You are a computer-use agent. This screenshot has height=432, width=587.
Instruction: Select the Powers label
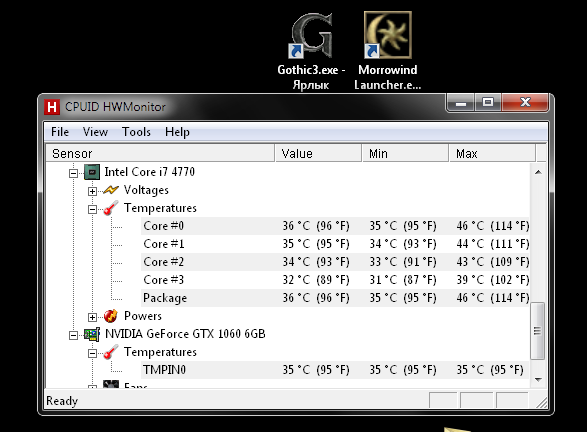(143, 316)
